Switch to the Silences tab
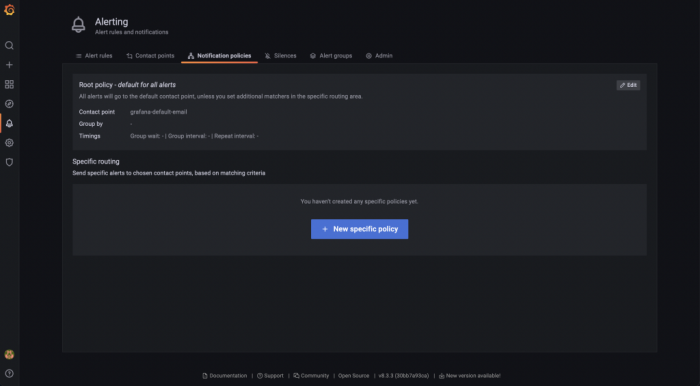This screenshot has width=700, height=386. (x=280, y=56)
